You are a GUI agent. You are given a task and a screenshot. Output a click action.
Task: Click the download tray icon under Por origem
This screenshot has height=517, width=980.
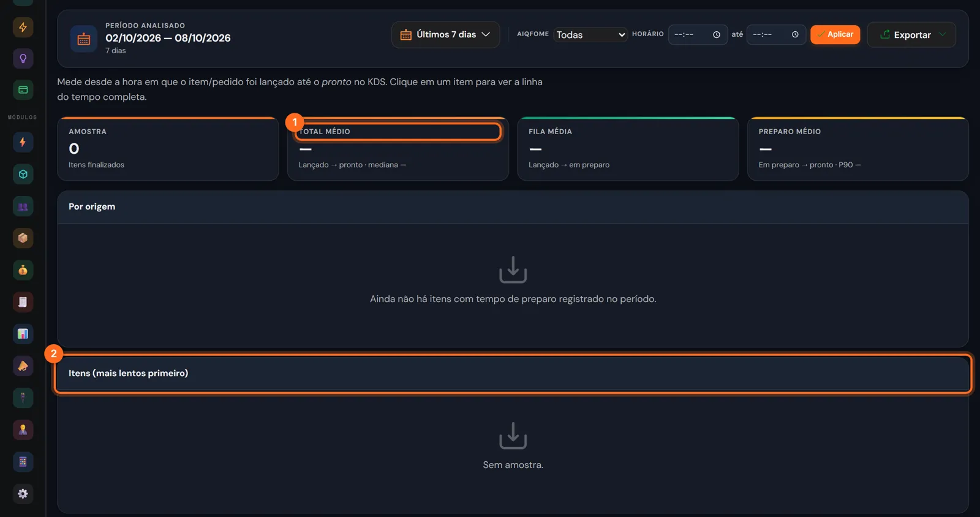click(513, 270)
